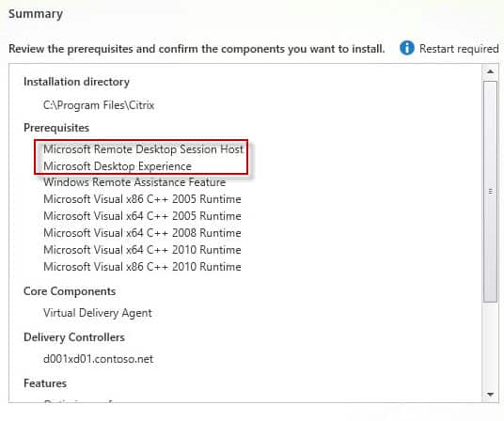
Task: Click the blue Restart required info icon
Action: tap(406, 49)
